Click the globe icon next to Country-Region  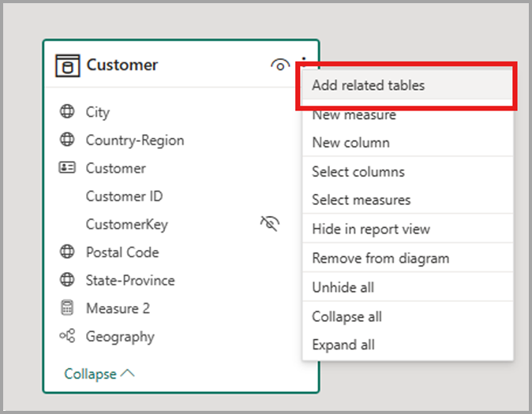click(x=67, y=140)
